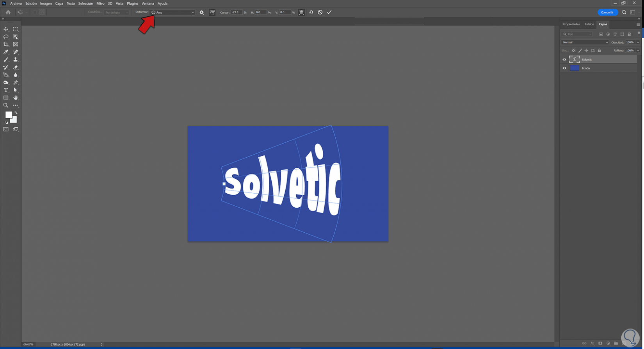
Task: Open the Relleno slider dropdown arrow
Action: click(x=638, y=51)
